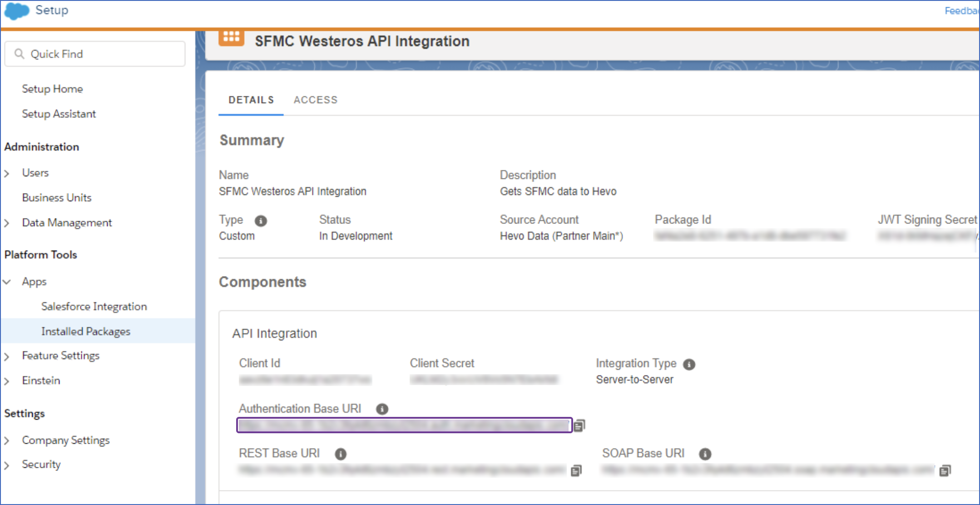Click the orange package grid icon

point(232,38)
